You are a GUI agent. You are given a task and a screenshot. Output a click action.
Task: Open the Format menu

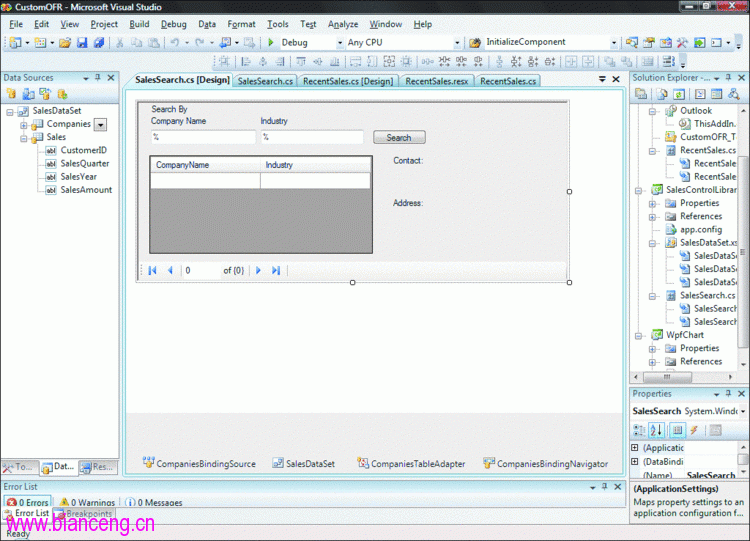241,24
